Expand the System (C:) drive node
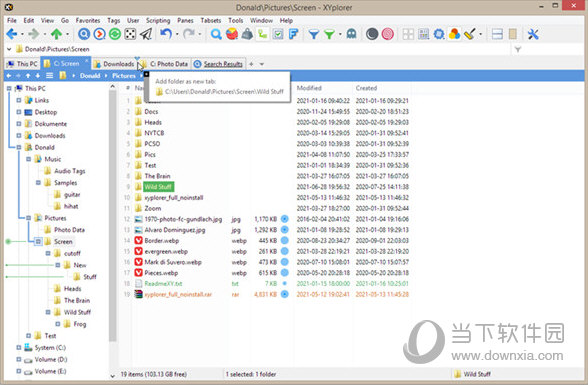 pyautogui.click(x=18, y=348)
